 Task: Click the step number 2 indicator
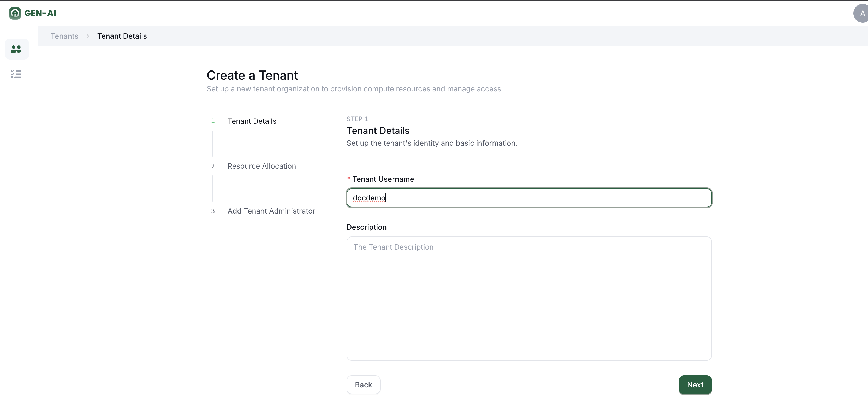pos(213,166)
